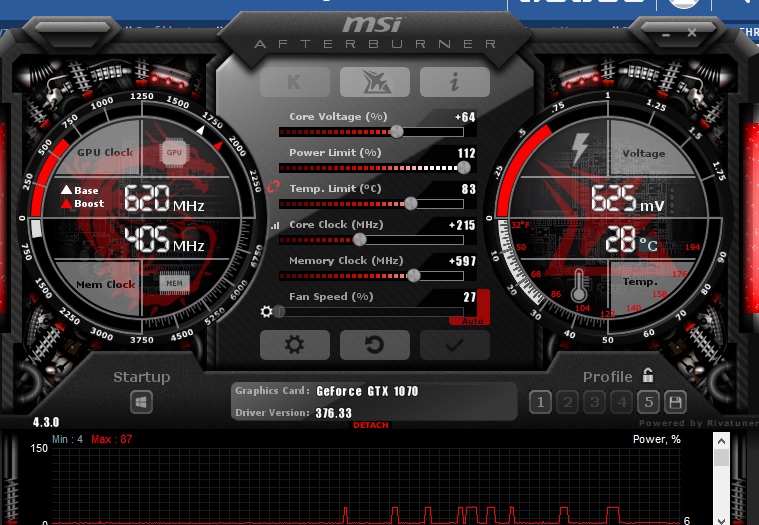Click the hardware monitor scrollbar thumb
The width and height of the screenshot is (759, 525).
[721, 457]
